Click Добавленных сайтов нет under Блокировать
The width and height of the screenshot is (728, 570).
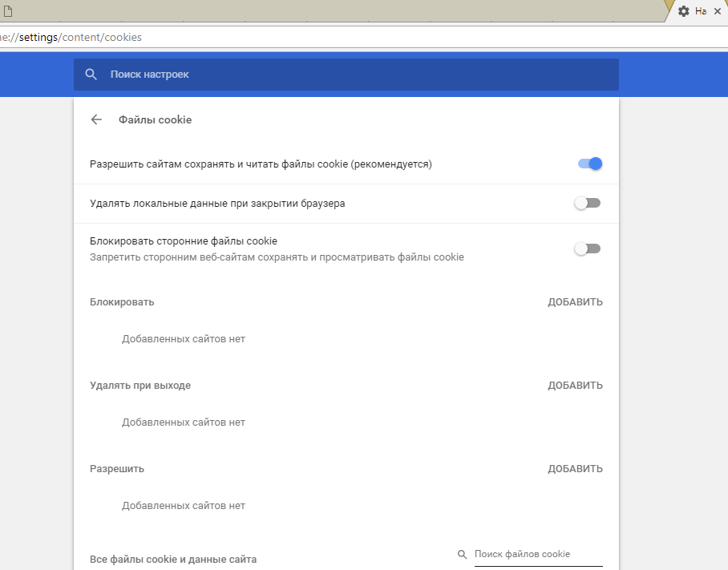click(184, 339)
